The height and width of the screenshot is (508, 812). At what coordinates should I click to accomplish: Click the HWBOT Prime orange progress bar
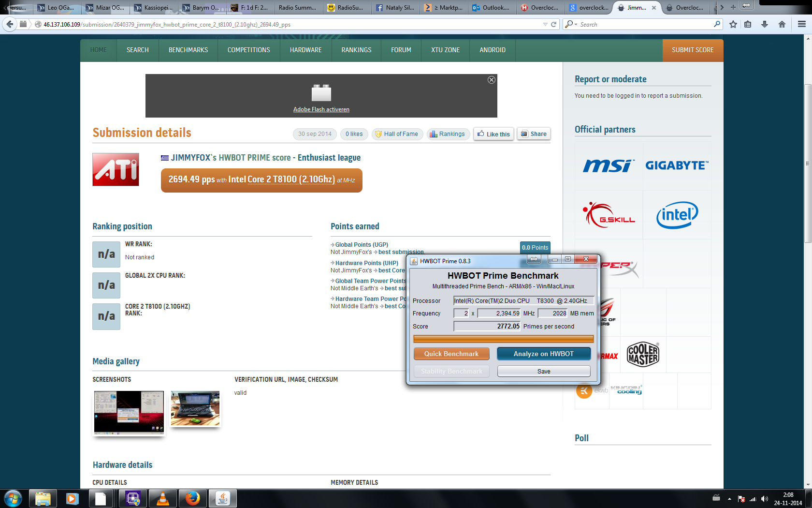point(503,339)
